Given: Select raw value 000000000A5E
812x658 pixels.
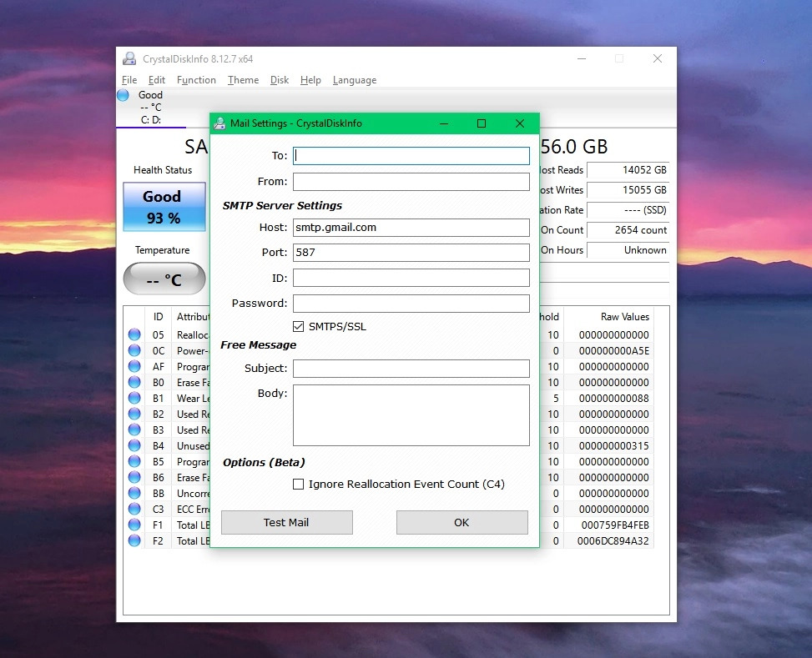Looking at the screenshot, I should click(x=613, y=351).
